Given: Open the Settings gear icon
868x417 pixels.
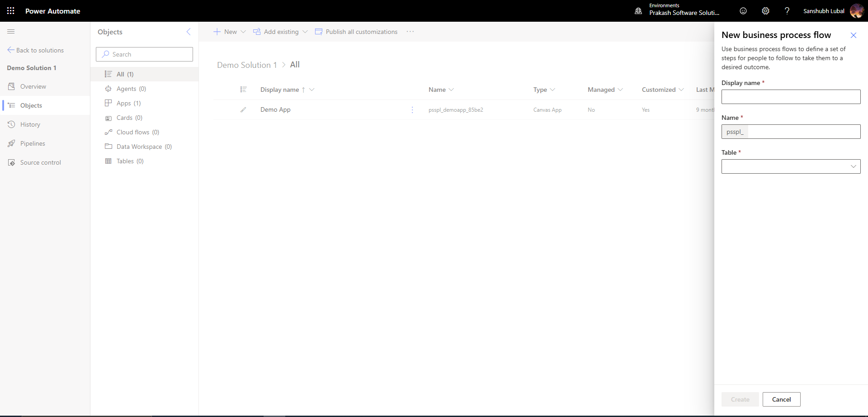Looking at the screenshot, I should coord(765,11).
